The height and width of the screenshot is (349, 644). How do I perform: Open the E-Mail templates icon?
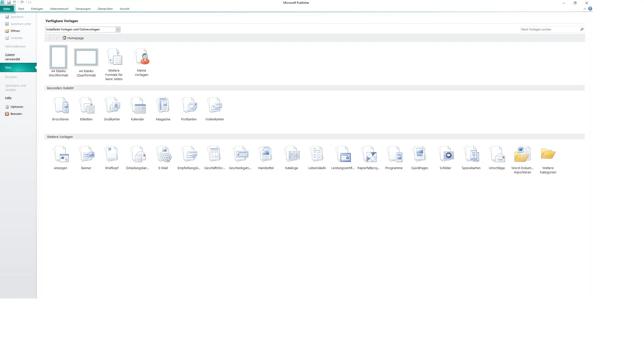pos(163,154)
